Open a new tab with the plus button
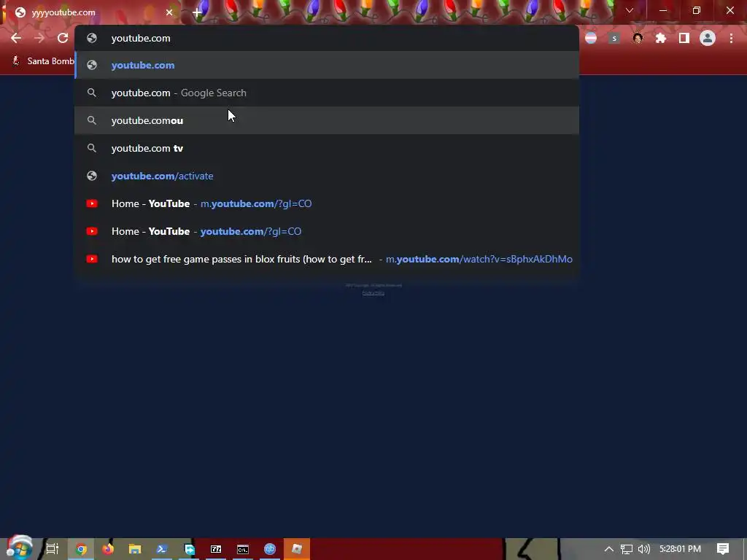The image size is (747, 560). click(197, 12)
